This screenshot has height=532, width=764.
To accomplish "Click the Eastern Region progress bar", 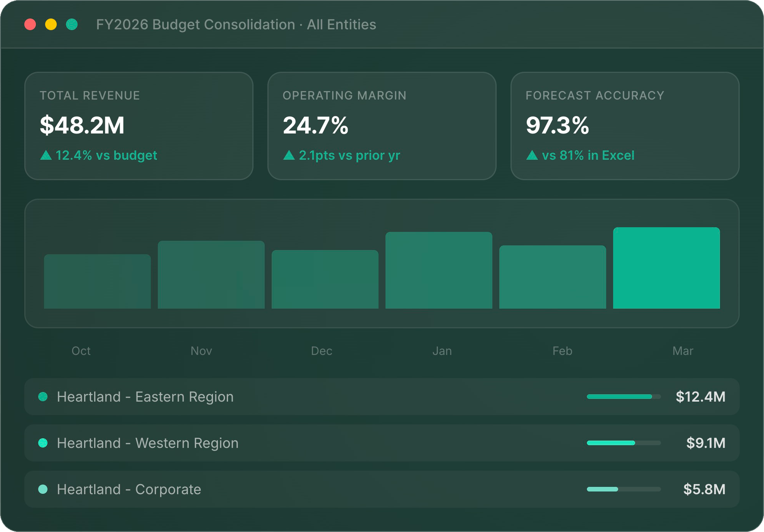I will [x=624, y=397].
